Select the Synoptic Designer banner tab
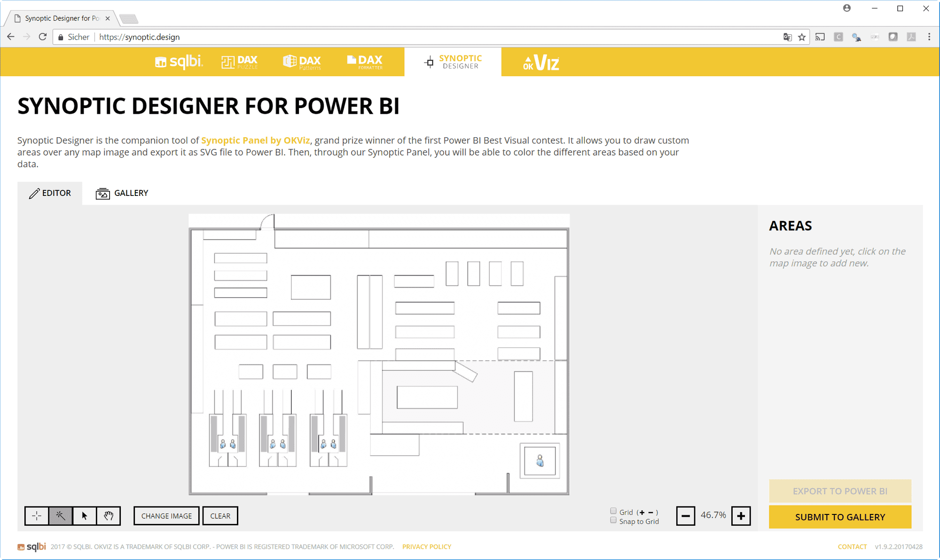This screenshot has width=940, height=560. [453, 62]
